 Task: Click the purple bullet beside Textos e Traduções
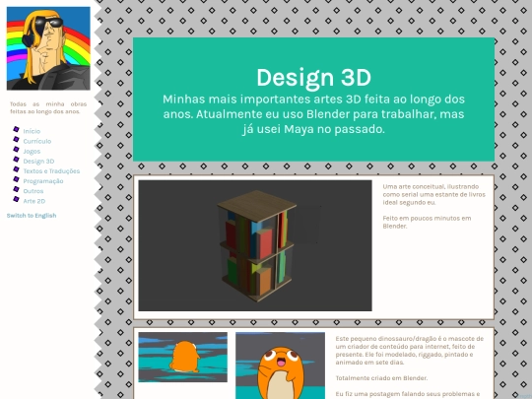pyautogui.click(x=16, y=169)
